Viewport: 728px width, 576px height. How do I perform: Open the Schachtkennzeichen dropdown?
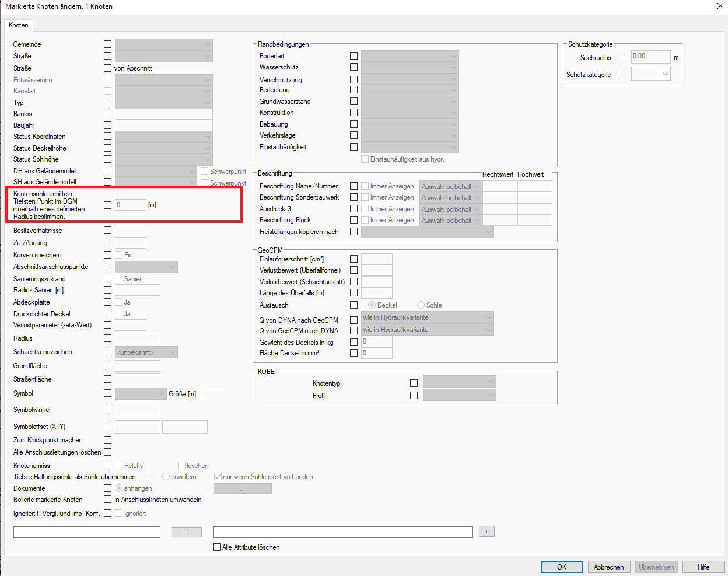click(146, 352)
